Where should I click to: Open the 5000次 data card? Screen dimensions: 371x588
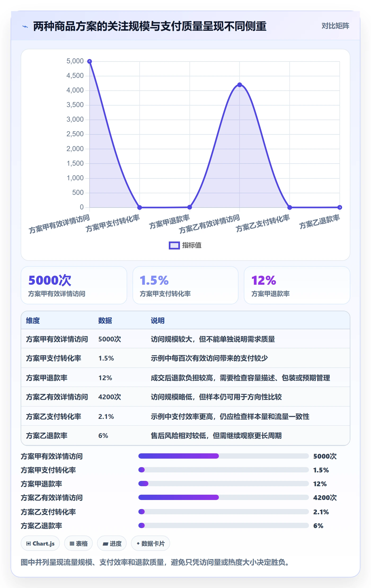[x=74, y=285]
